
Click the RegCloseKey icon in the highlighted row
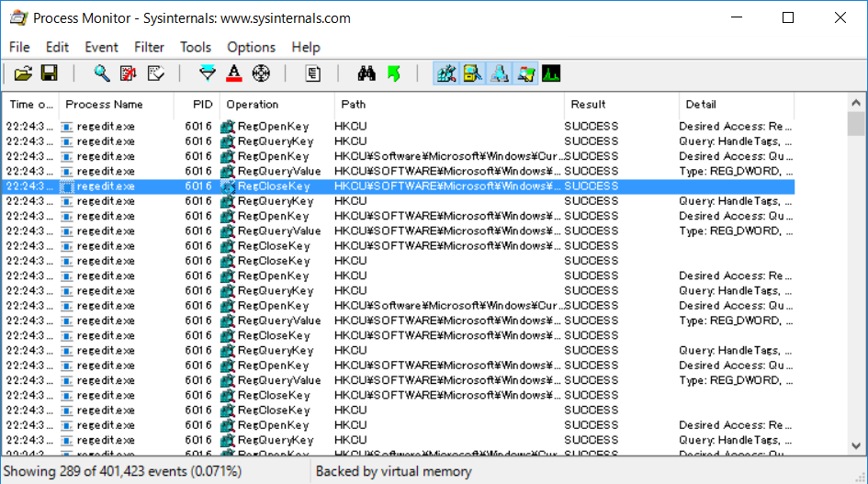click(228, 186)
